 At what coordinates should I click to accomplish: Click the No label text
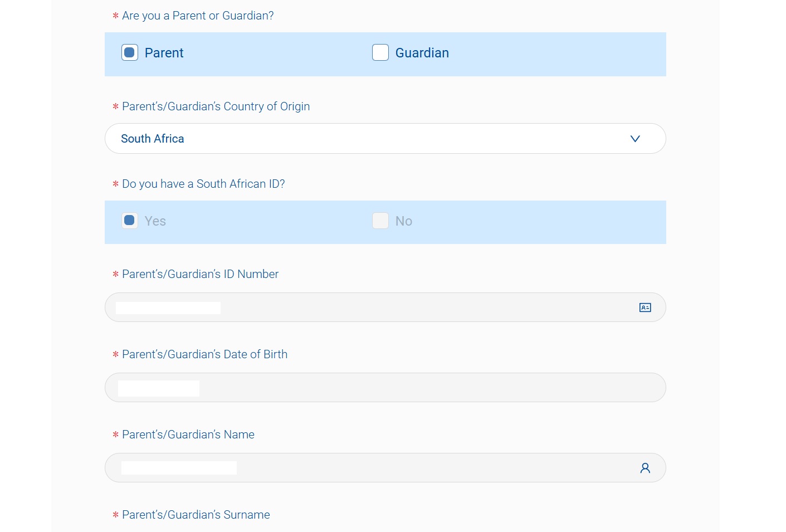404,221
